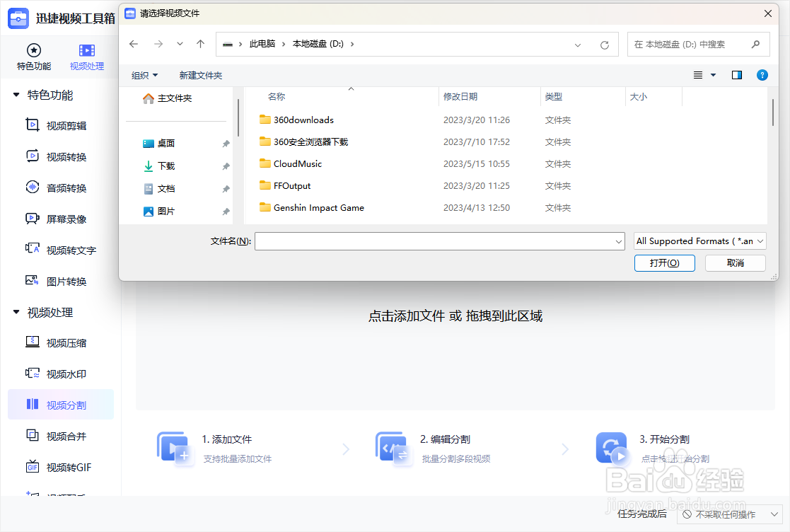Switch to the 特色功能 top tab

click(x=34, y=57)
